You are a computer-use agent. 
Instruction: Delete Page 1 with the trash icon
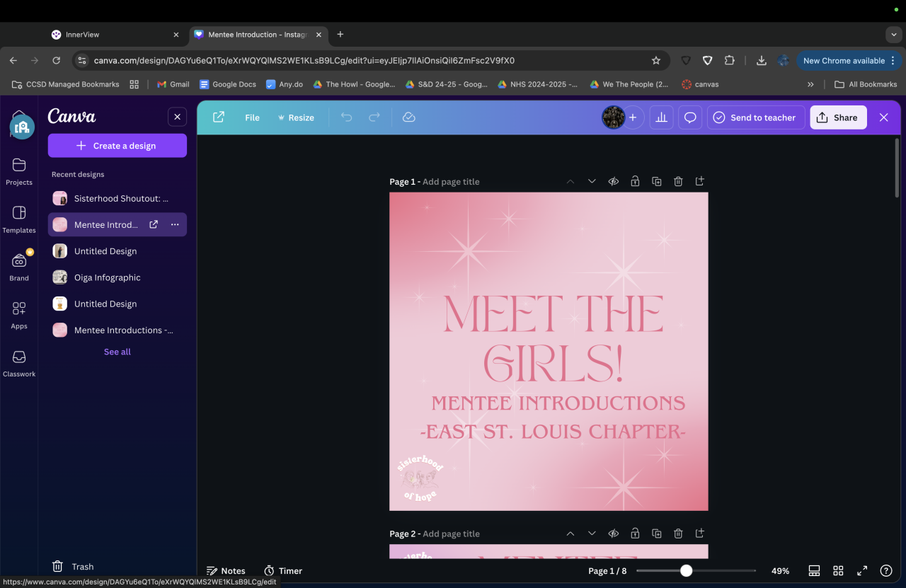(678, 182)
